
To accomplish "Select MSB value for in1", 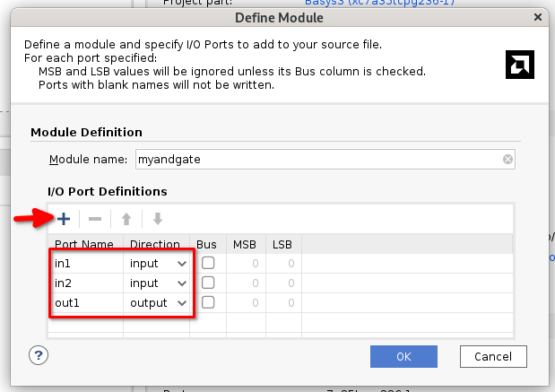I will coord(246,264).
